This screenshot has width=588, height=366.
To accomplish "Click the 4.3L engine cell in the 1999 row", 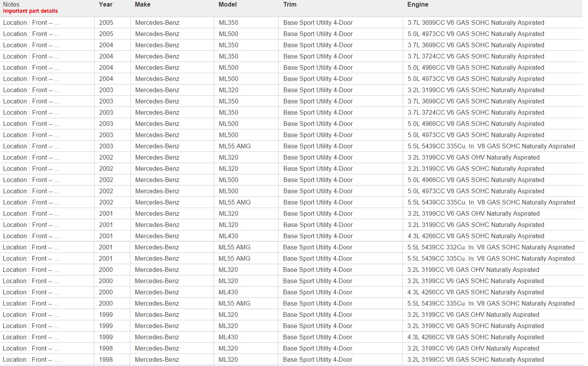I will pos(475,337).
